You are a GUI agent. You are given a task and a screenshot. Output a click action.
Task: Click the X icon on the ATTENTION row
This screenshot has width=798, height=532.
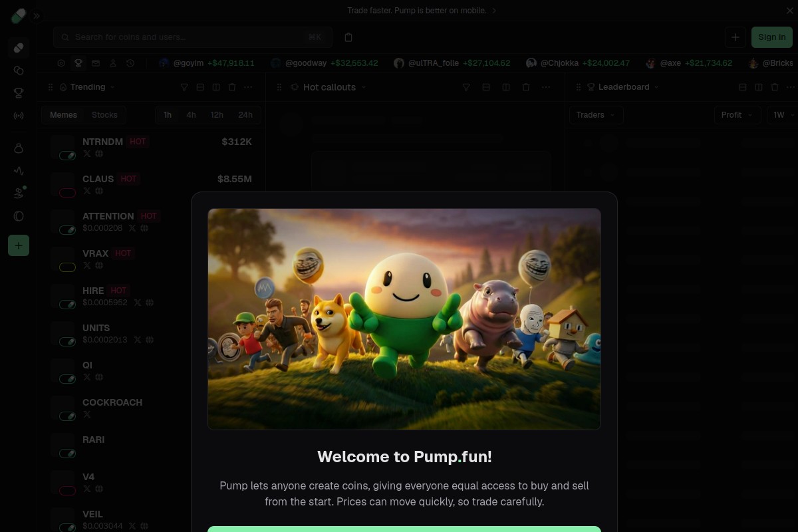[132, 228]
